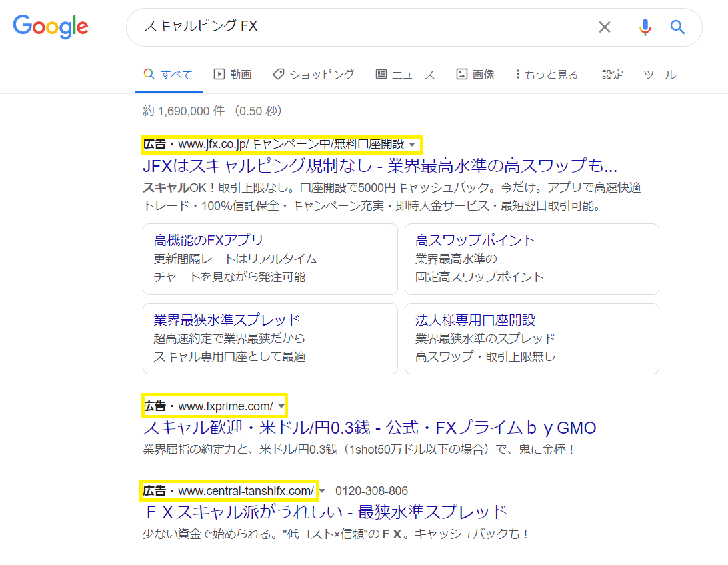
Task: Click text 高スワップ・取引上限無し
Action: click(x=485, y=356)
